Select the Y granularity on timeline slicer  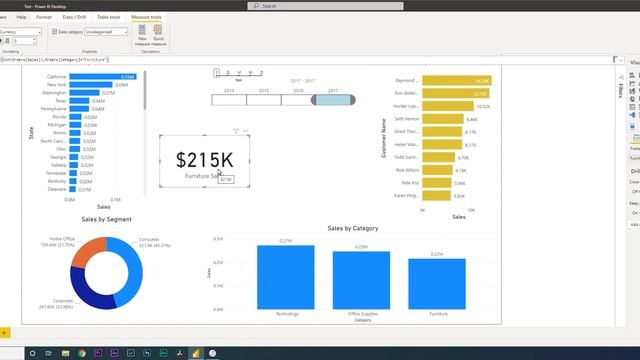click(x=217, y=72)
